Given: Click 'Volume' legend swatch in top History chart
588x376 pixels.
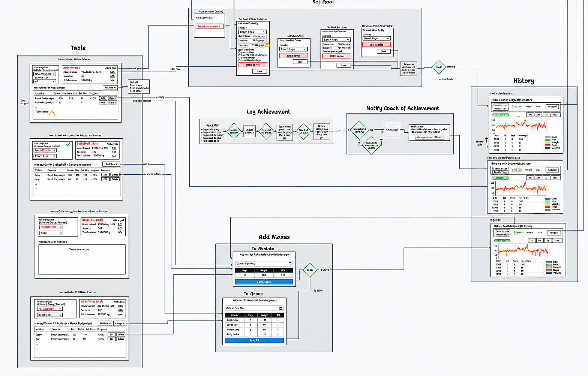Looking at the screenshot, I should click(548, 148).
